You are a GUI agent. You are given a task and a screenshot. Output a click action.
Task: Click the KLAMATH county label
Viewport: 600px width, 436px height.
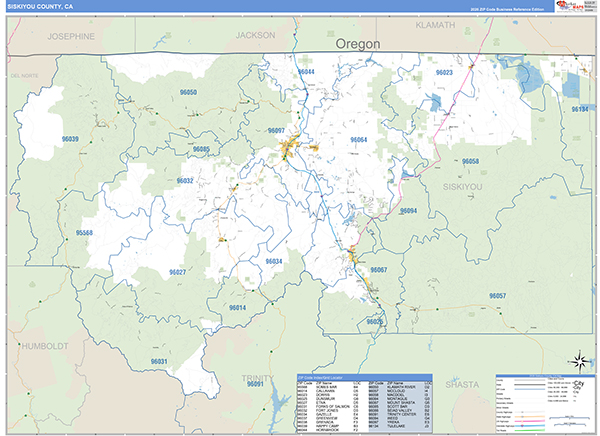pyautogui.click(x=435, y=25)
